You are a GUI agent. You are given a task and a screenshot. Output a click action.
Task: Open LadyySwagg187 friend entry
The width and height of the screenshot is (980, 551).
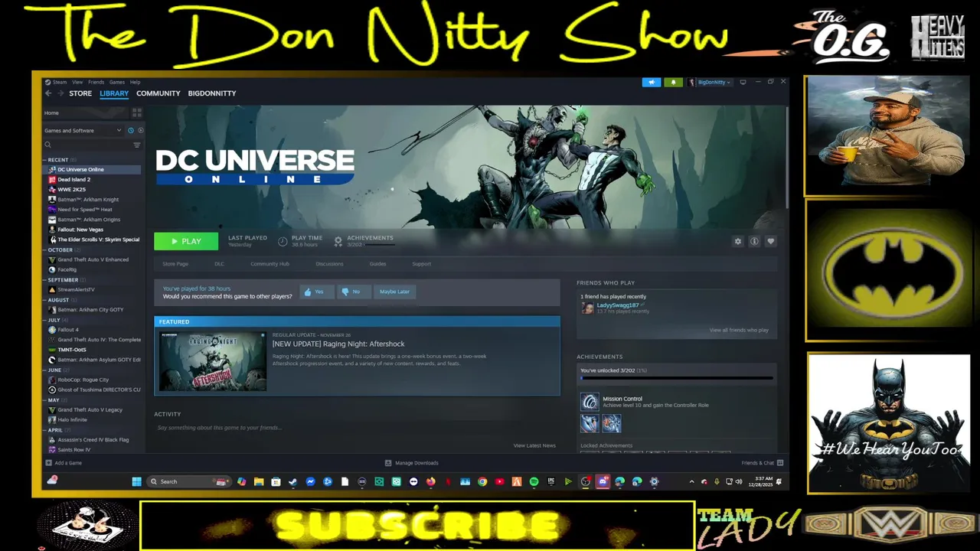click(617, 308)
